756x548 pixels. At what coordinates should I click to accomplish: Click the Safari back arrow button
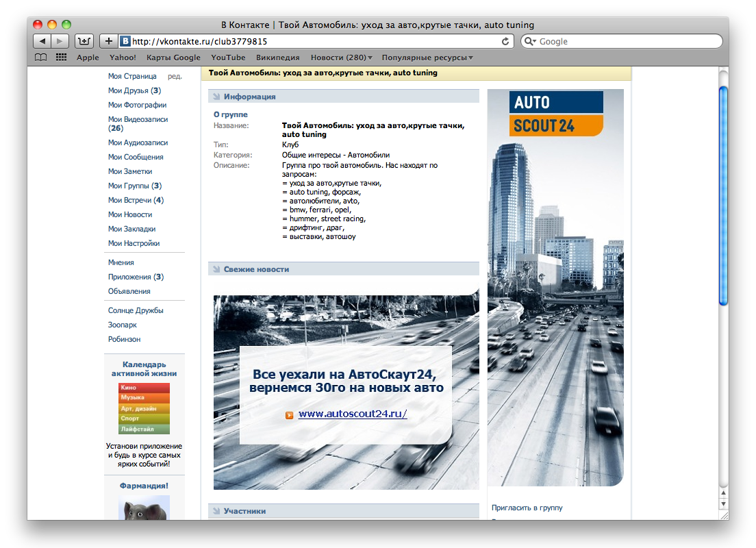pos(42,41)
